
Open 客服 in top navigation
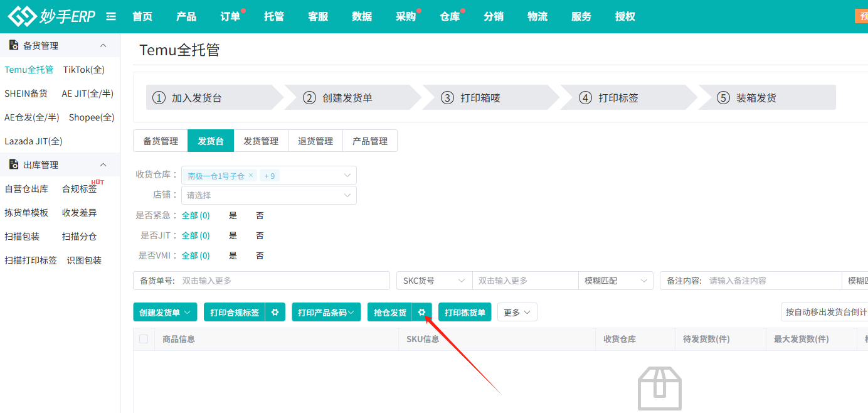318,16
